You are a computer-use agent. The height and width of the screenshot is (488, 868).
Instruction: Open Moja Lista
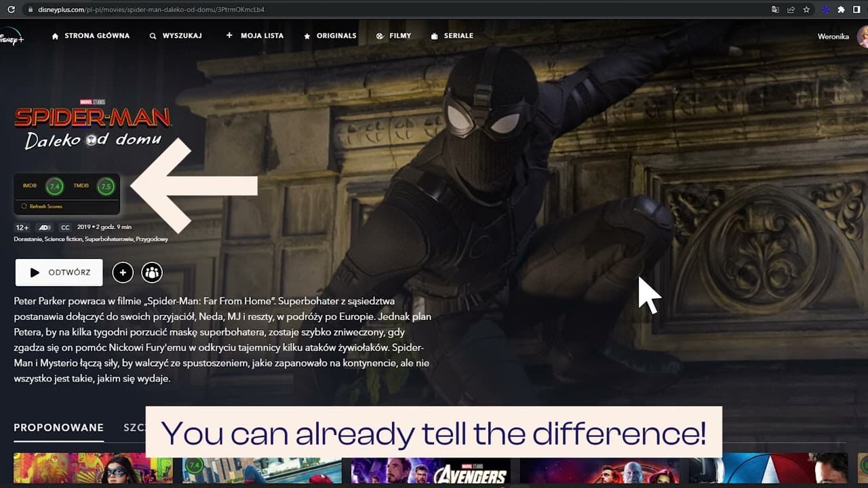pos(254,36)
